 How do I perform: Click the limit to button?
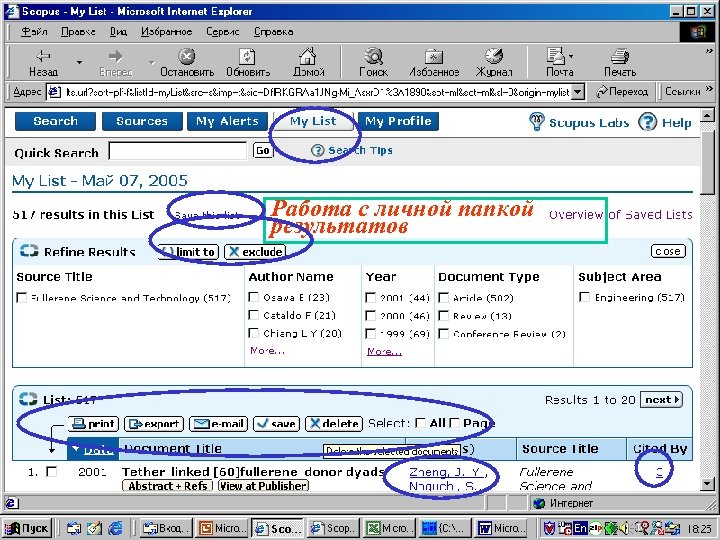(x=188, y=252)
